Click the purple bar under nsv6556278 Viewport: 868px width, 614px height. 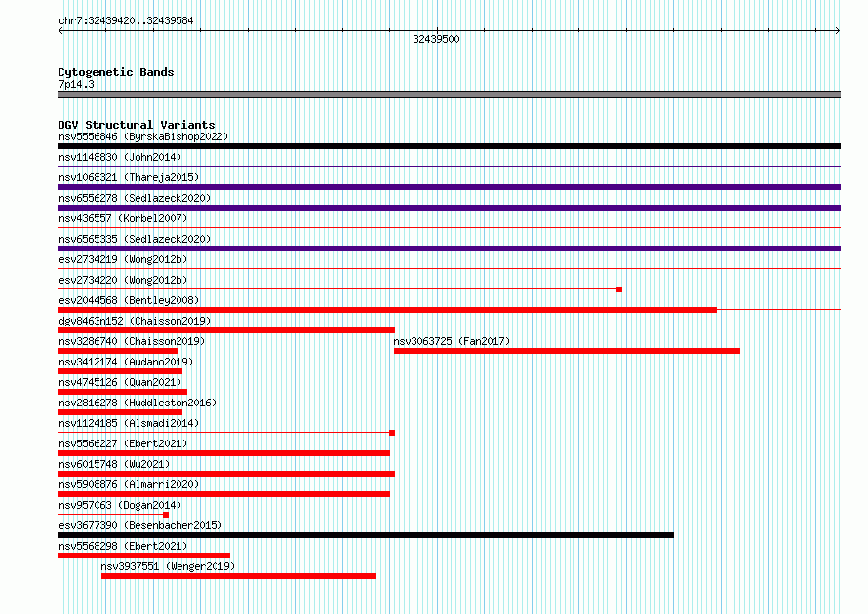pyautogui.click(x=449, y=208)
